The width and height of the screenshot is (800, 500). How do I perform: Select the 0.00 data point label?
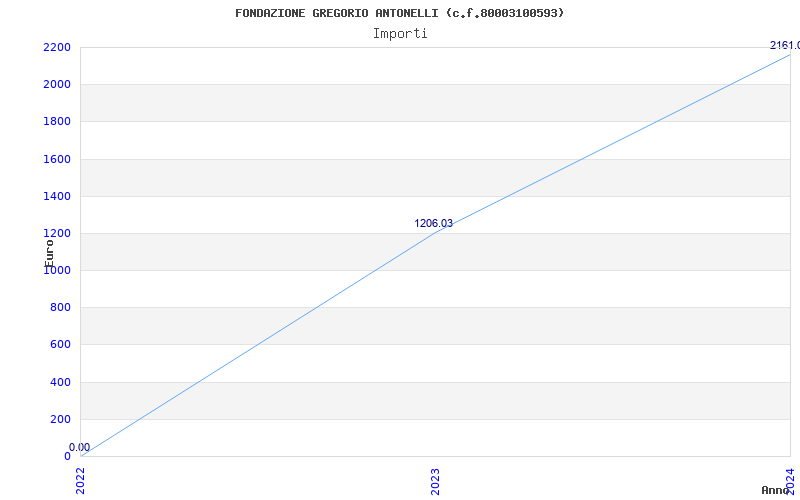pyautogui.click(x=80, y=447)
